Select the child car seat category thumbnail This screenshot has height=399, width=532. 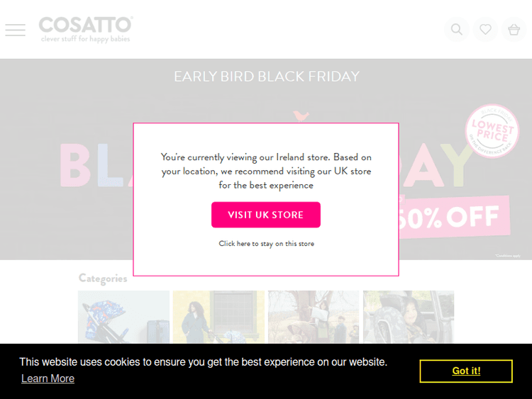(x=409, y=317)
